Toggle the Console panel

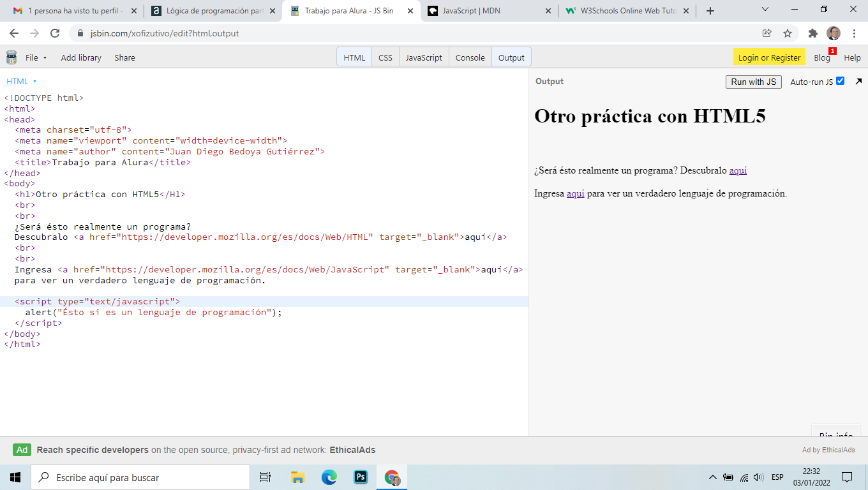[x=470, y=57]
